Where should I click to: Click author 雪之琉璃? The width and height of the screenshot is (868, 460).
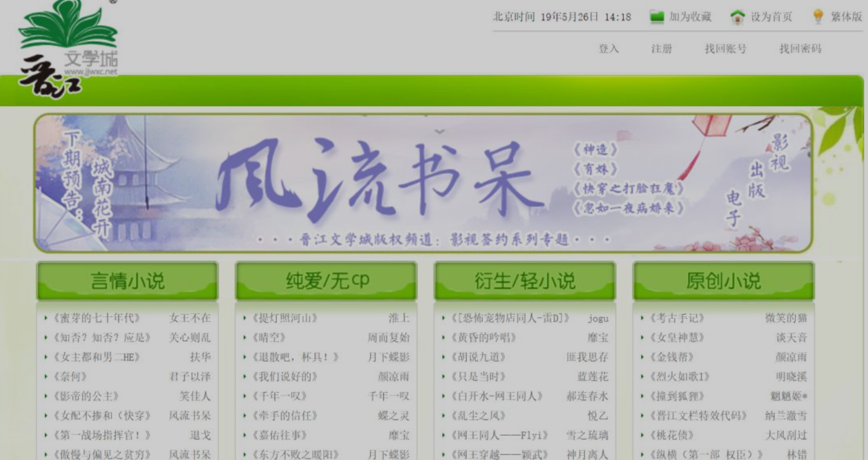(587, 435)
